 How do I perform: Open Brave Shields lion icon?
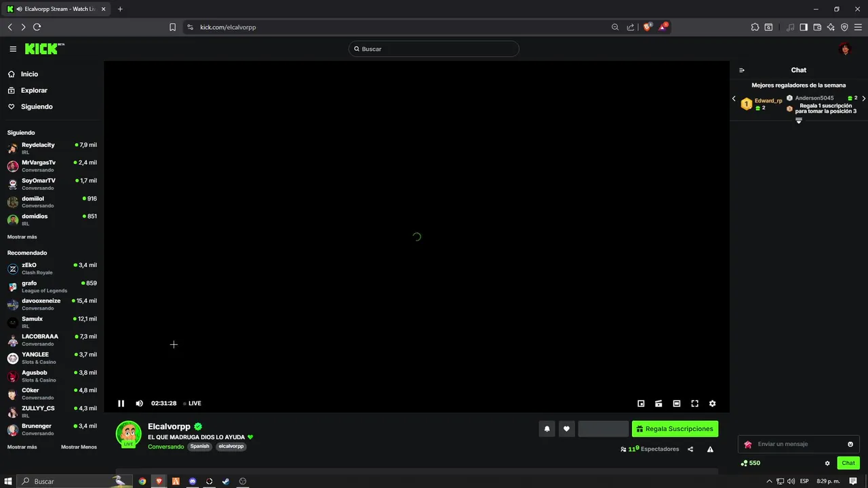[x=647, y=27]
